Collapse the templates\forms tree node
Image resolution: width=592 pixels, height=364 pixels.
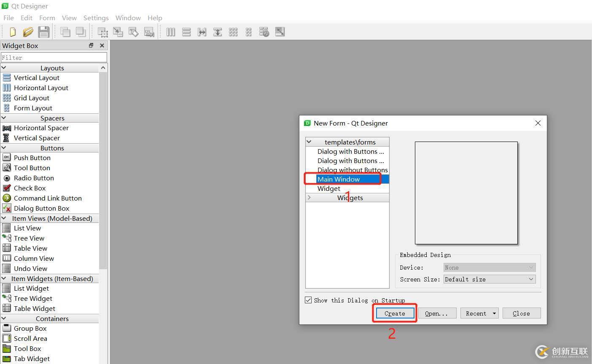[309, 142]
